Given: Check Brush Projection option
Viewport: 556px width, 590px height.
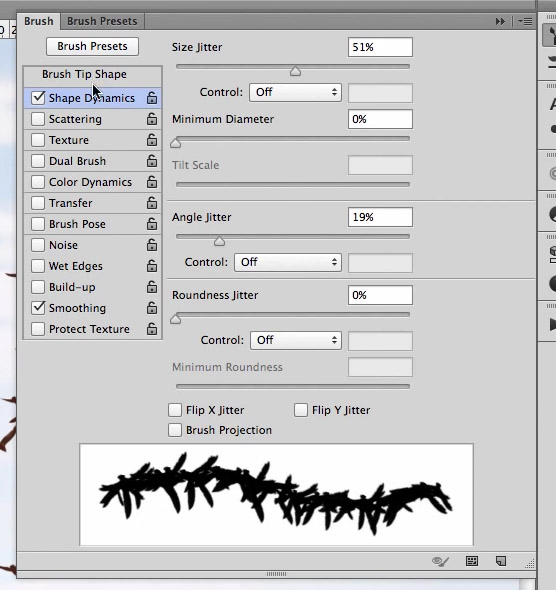Looking at the screenshot, I should coord(175,430).
